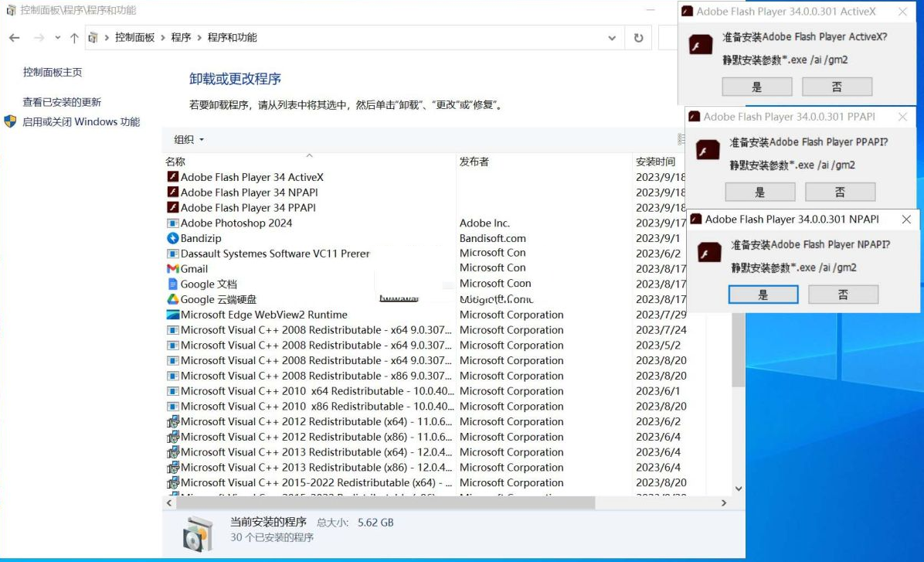The image size is (924, 562).
Task: Click the 5.62 GB total size value
Action: point(375,523)
